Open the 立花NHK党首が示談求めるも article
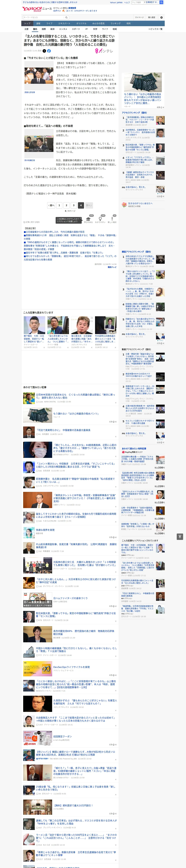186x868 pixels. (76, 396)
